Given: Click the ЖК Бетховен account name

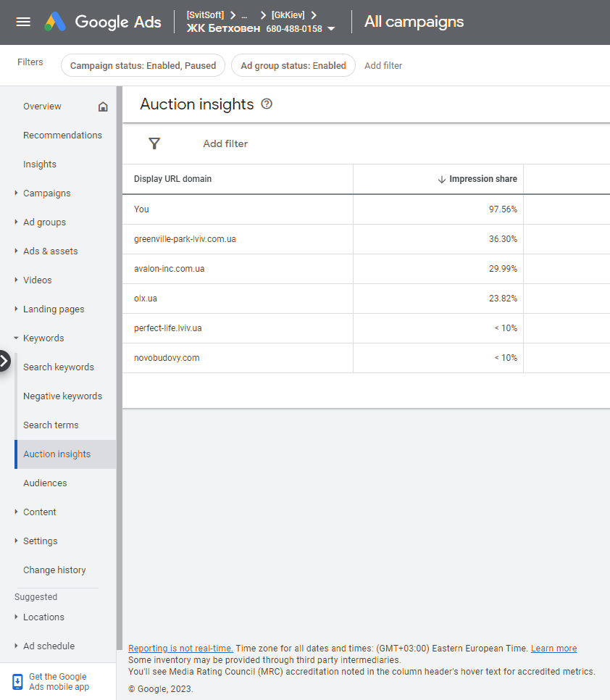Looking at the screenshot, I should click(x=223, y=28).
